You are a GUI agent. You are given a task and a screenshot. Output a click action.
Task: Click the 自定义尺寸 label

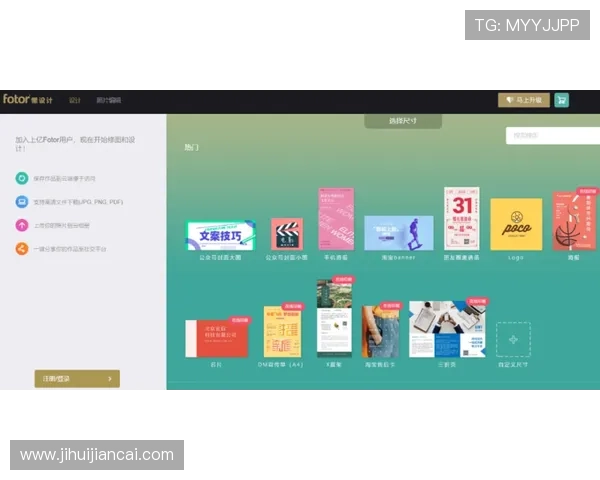(513, 365)
